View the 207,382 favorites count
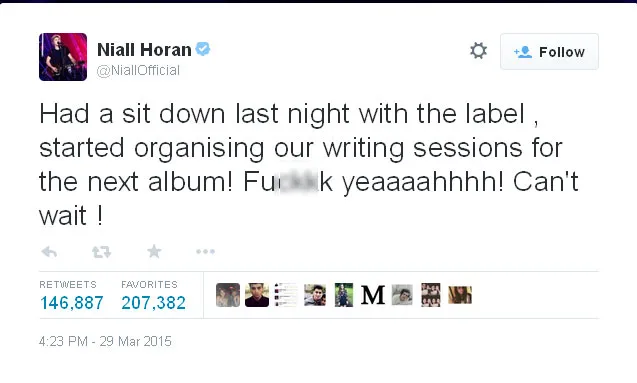This screenshot has height=383, width=637. [154, 303]
